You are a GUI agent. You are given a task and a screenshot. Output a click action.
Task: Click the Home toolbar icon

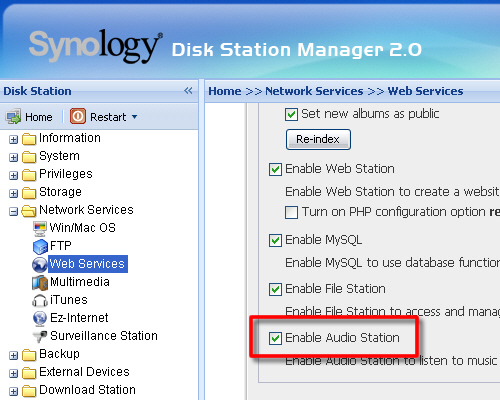click(x=13, y=117)
